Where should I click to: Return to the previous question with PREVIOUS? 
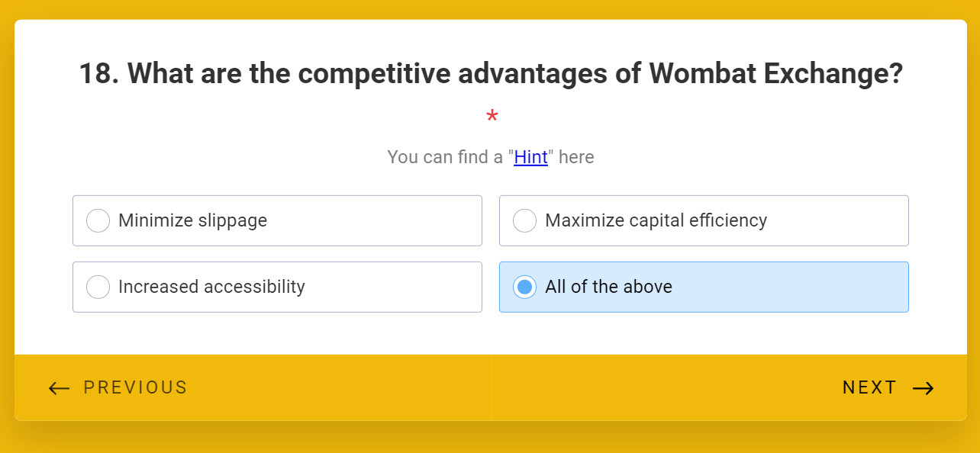[x=135, y=387]
